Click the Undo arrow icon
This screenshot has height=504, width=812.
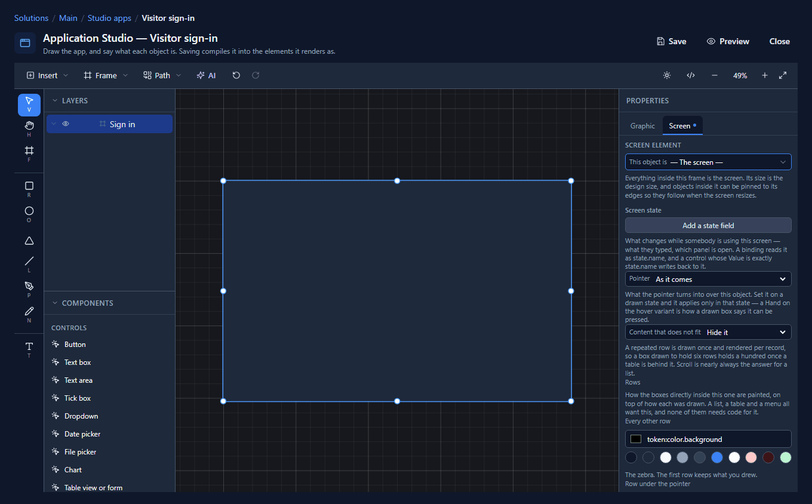(x=236, y=75)
